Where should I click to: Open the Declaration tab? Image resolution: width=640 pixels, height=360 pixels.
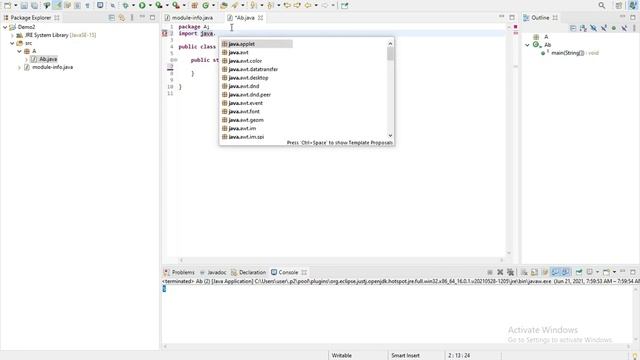pyautogui.click(x=248, y=272)
